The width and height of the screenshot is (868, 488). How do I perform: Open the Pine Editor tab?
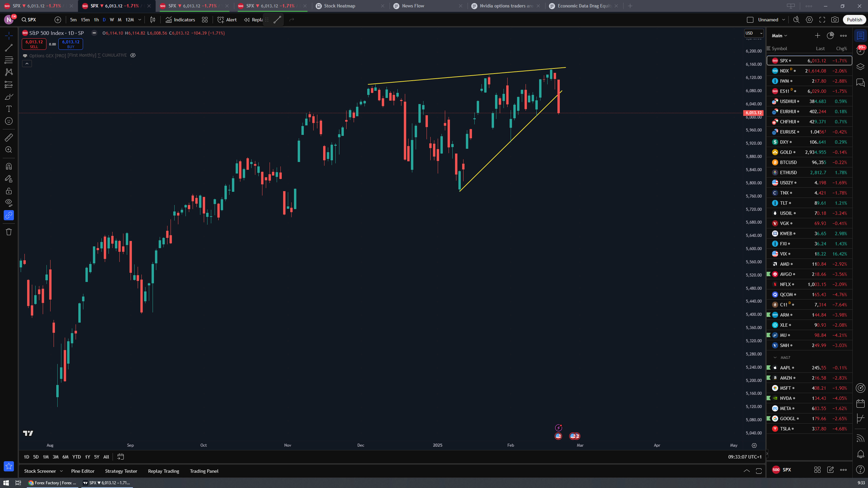click(x=83, y=471)
